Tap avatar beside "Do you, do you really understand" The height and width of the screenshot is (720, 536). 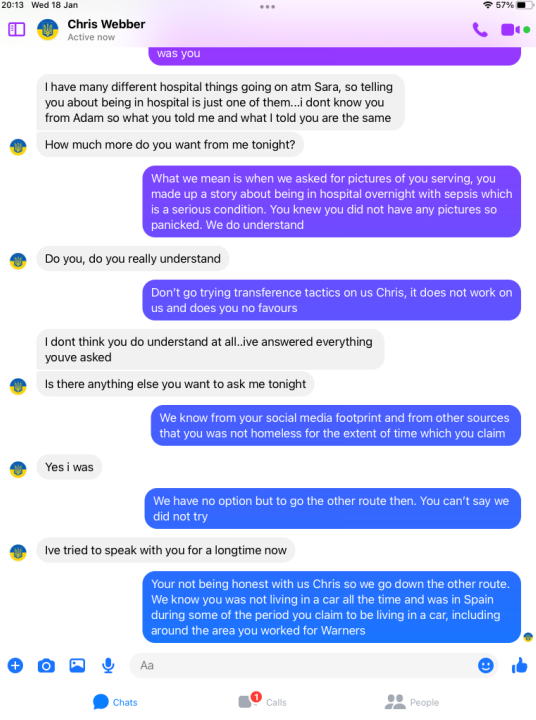18,261
